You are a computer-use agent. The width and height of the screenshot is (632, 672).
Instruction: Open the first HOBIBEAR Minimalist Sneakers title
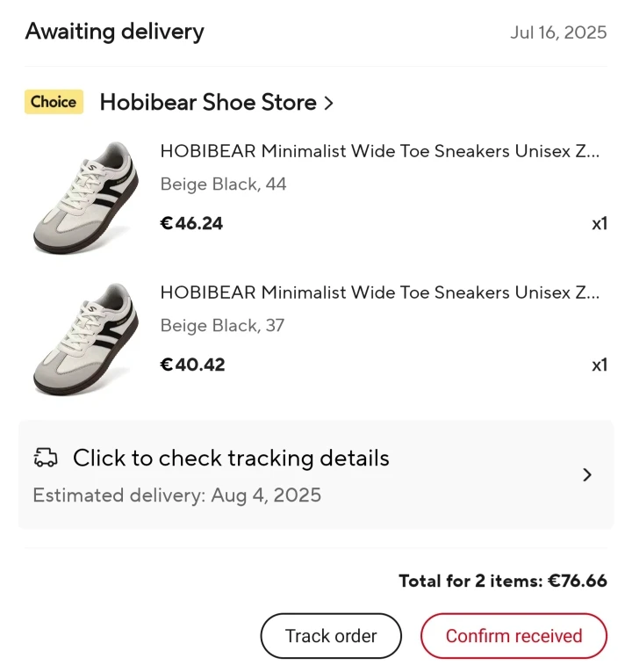[379, 151]
